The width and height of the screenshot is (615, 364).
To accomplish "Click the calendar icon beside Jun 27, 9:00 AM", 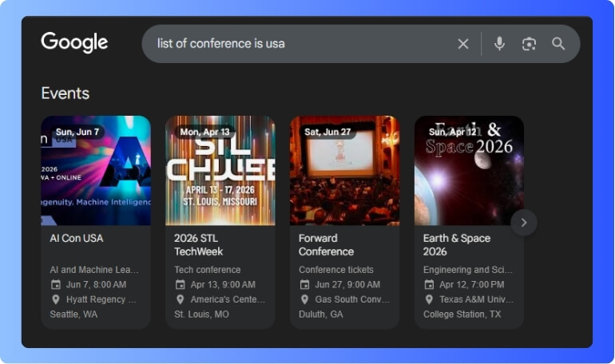I will pos(305,284).
